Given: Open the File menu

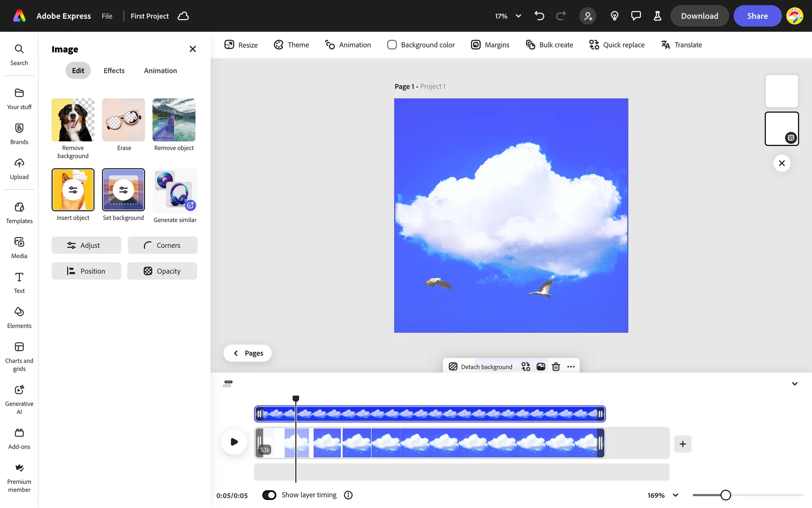Looking at the screenshot, I should click(x=107, y=16).
